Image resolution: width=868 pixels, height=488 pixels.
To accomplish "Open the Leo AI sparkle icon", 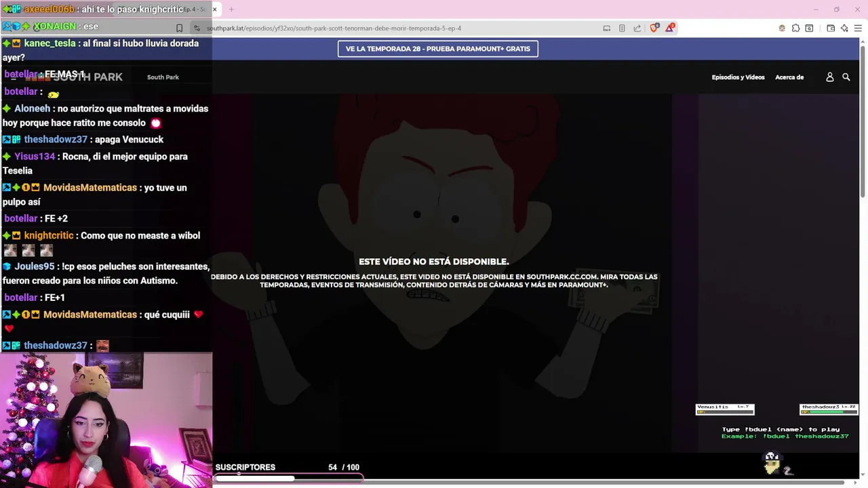I will pyautogui.click(x=844, y=28).
